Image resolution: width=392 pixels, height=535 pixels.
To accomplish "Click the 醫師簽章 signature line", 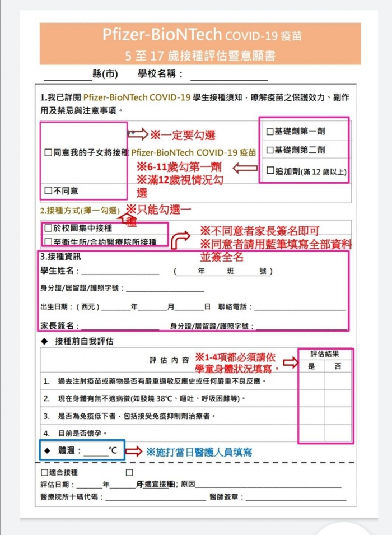I will [x=296, y=497].
